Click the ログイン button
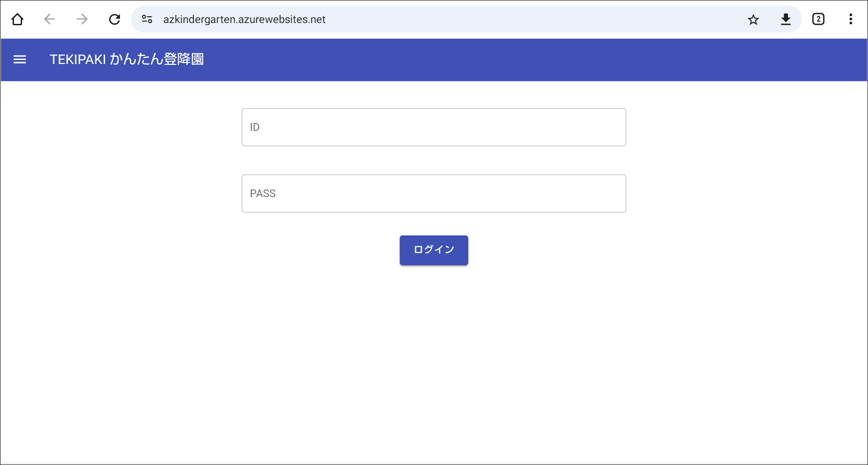 point(434,250)
